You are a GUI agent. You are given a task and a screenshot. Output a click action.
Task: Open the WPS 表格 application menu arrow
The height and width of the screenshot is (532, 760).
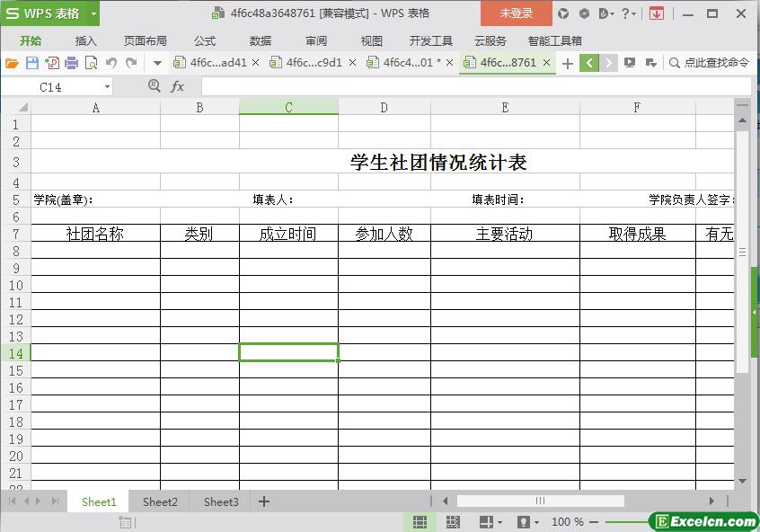click(x=93, y=13)
